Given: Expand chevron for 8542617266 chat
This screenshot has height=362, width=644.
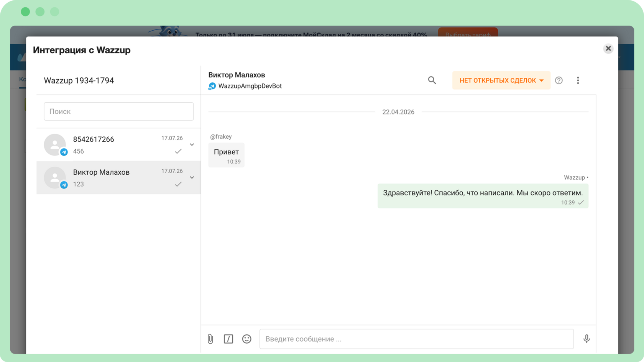Looking at the screenshot, I should tap(192, 145).
